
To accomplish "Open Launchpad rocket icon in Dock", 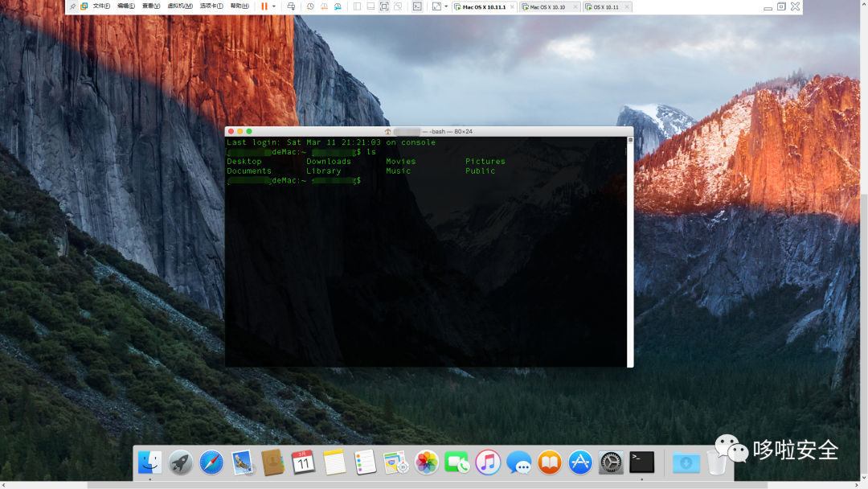I will [x=181, y=462].
